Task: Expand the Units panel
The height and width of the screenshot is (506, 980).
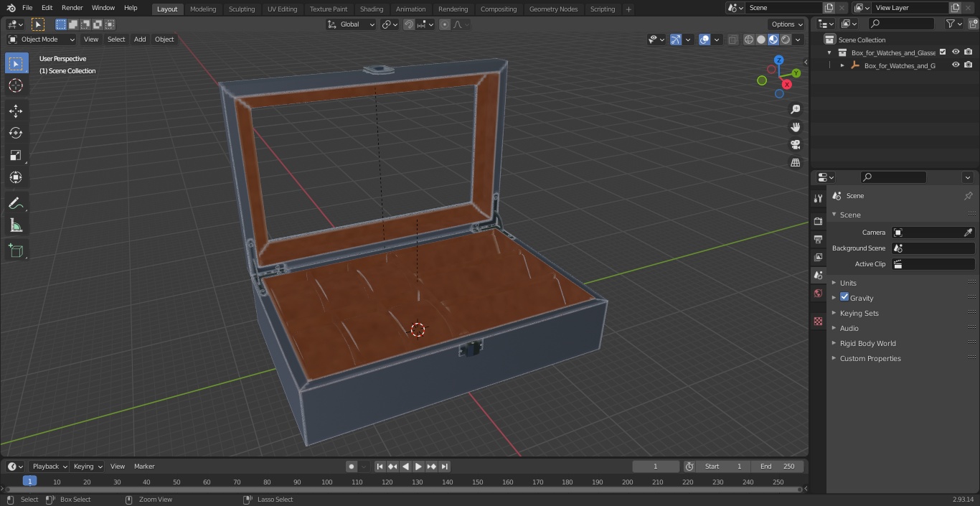Action: coord(848,283)
